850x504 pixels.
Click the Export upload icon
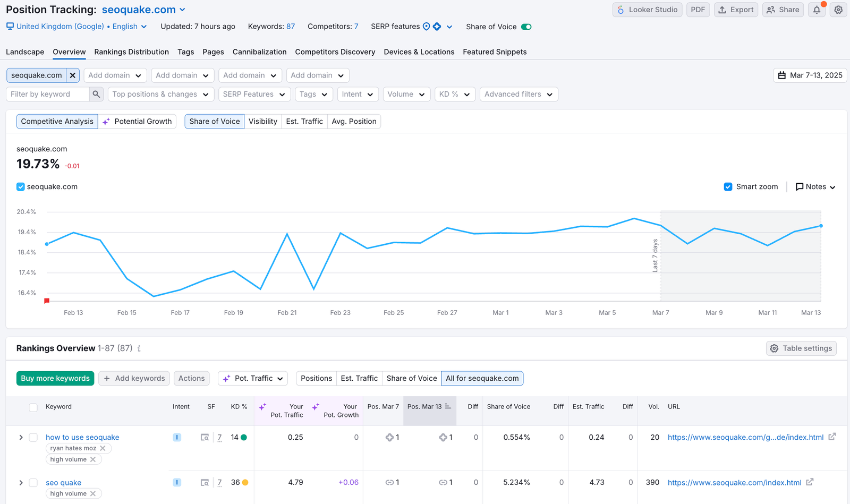coord(721,10)
